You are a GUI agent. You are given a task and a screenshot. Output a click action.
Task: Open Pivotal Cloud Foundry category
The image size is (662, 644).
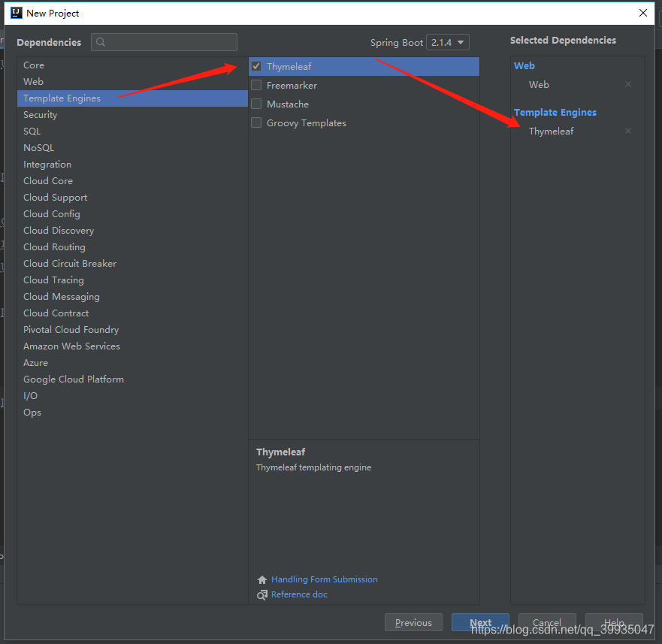click(x=132, y=329)
